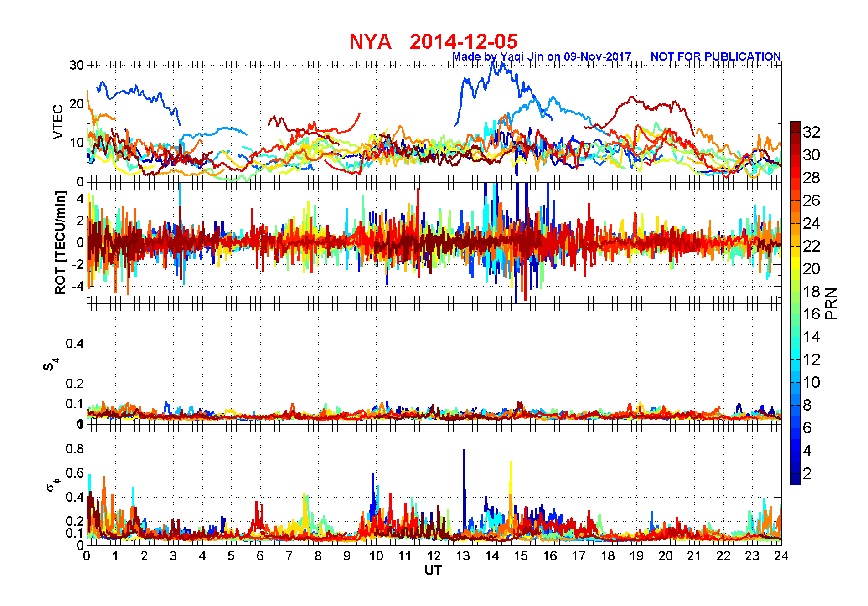Click x-axis tick label 0
868x606 pixels.
click(87, 556)
